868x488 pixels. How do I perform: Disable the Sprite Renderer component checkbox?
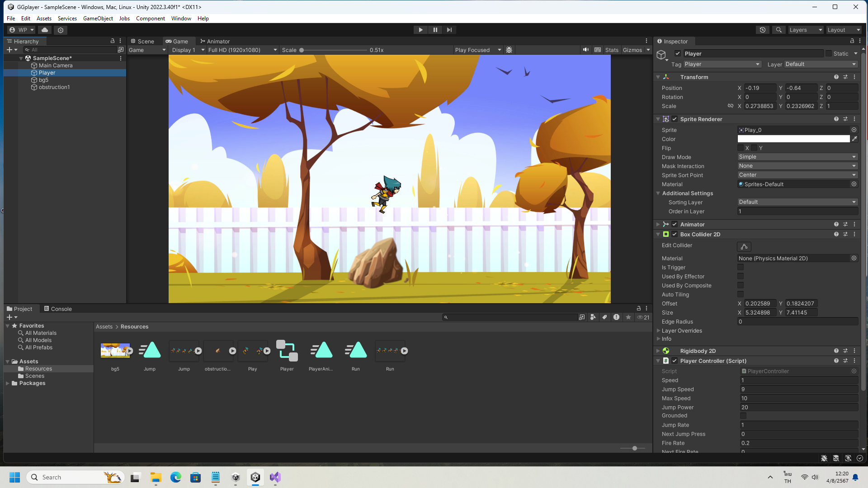pyautogui.click(x=675, y=119)
